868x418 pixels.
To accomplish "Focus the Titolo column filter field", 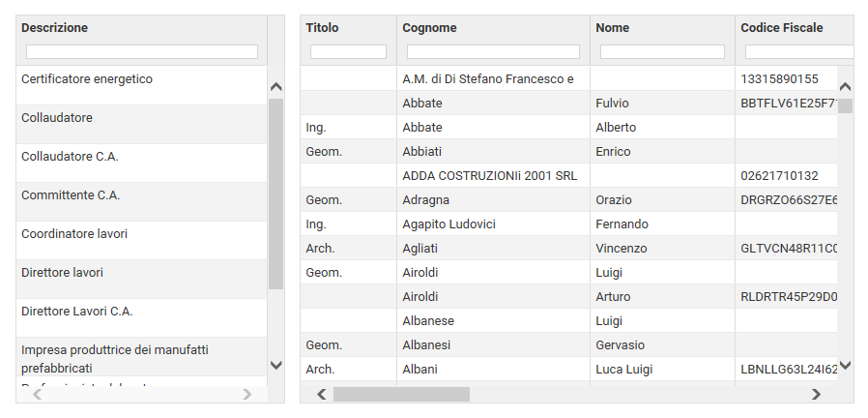I will (x=348, y=51).
